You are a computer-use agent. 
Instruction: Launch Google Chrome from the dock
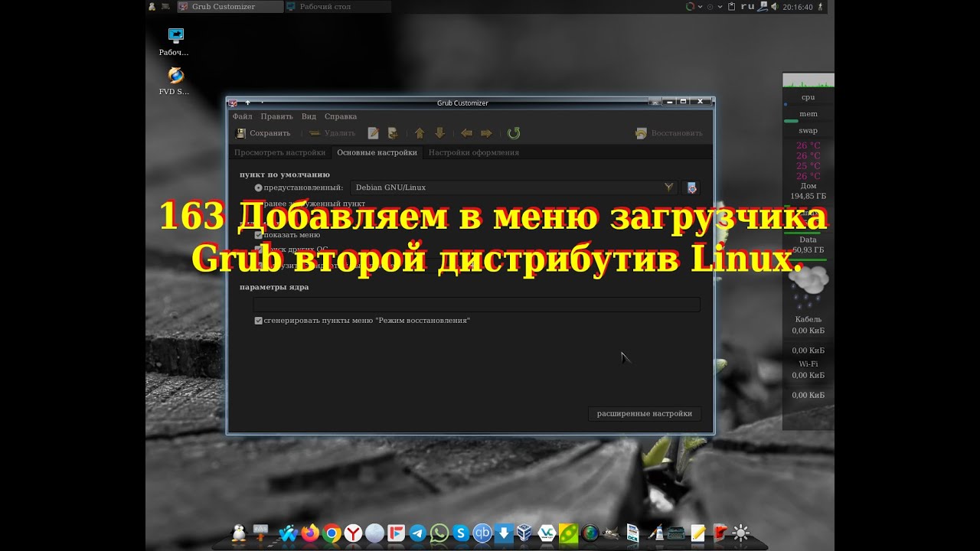click(332, 533)
